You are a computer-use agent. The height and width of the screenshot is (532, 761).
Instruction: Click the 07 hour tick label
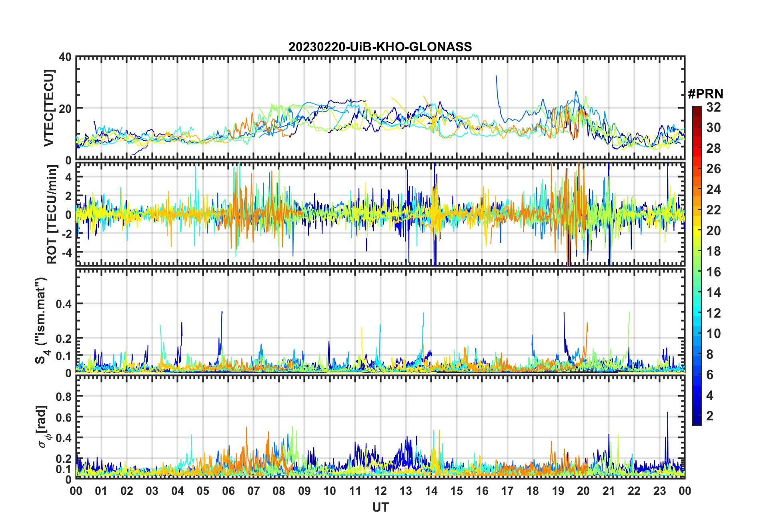point(254,491)
